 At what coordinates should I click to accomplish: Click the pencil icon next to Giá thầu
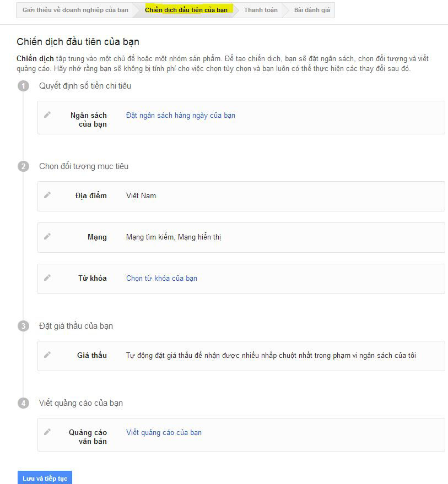[47, 355]
